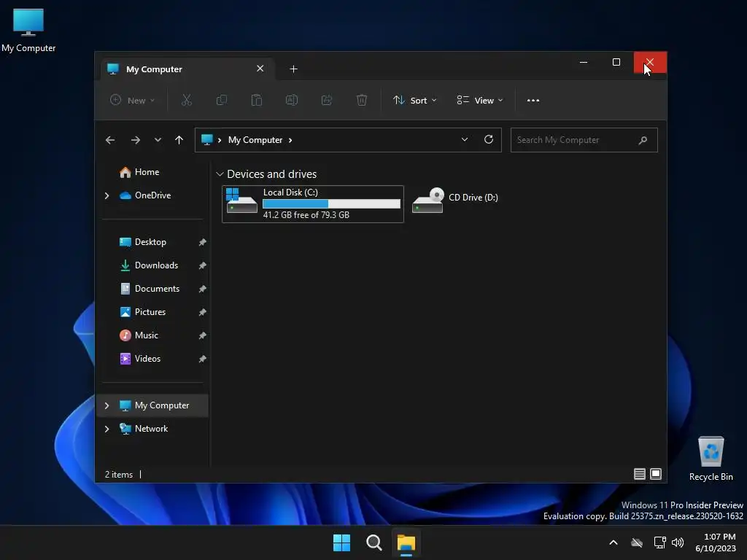Refresh the My Computer view
This screenshot has width=747, height=560.
(488, 139)
